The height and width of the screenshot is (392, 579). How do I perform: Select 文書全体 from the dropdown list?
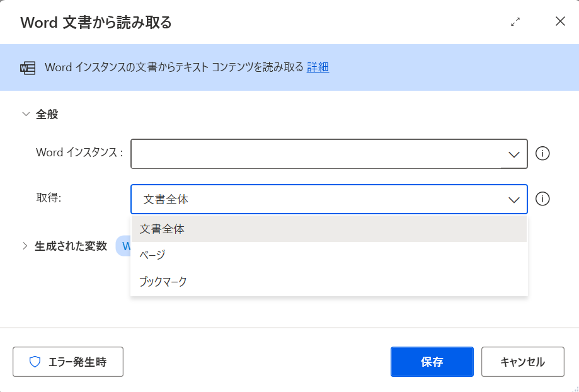(x=329, y=229)
